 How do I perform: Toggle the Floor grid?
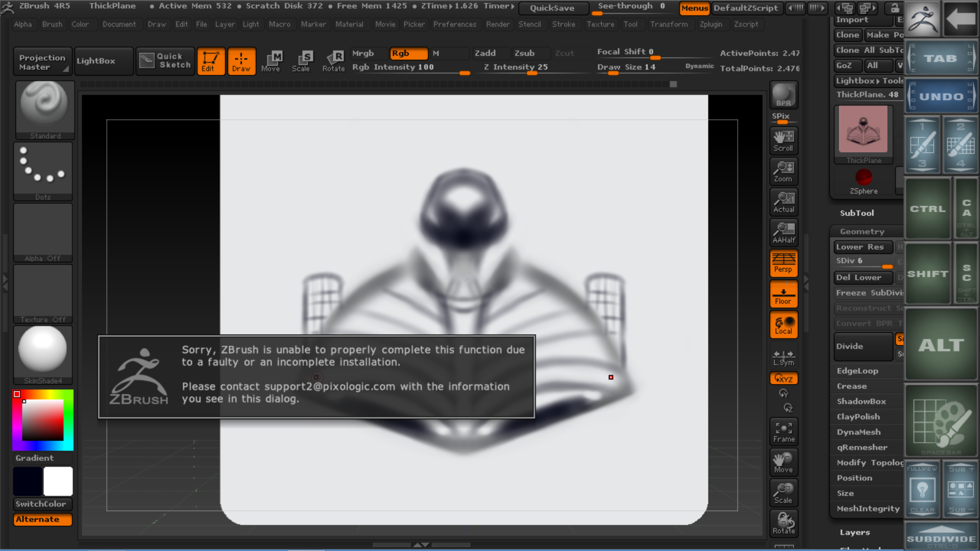pyautogui.click(x=783, y=294)
